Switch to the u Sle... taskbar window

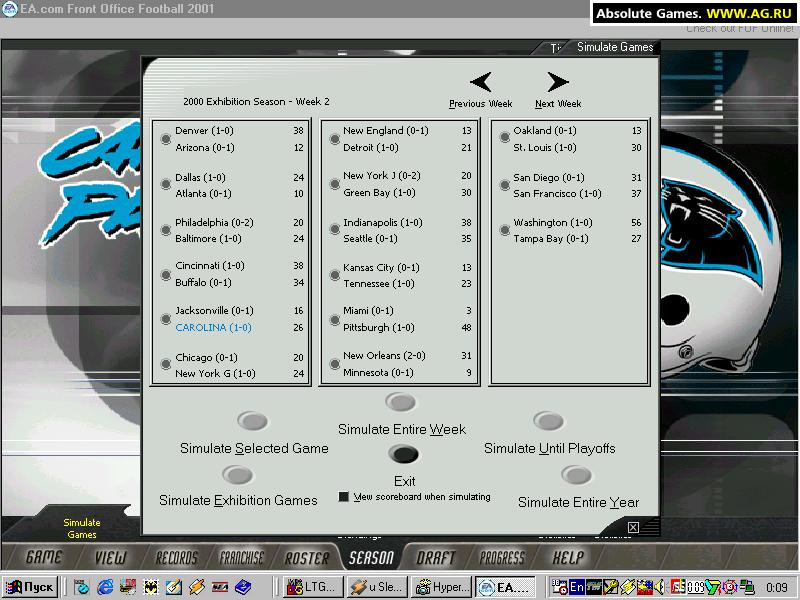point(378,587)
